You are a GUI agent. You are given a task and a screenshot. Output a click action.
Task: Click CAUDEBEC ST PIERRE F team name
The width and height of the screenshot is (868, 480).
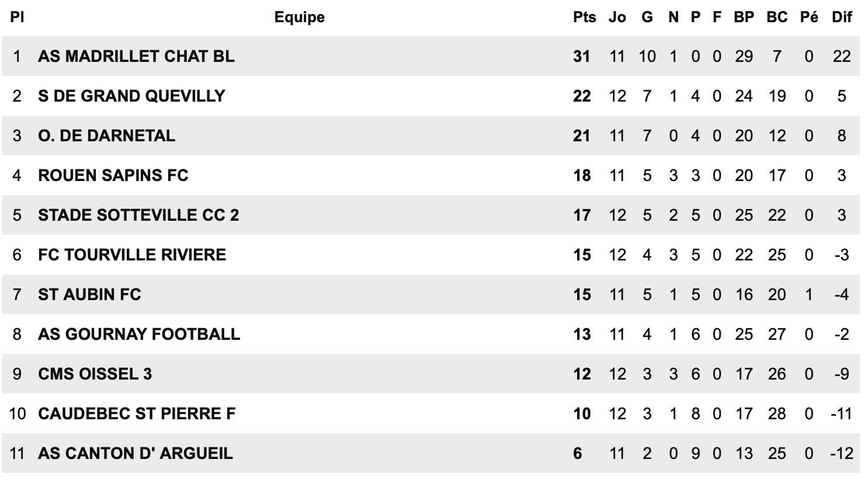coord(137,413)
